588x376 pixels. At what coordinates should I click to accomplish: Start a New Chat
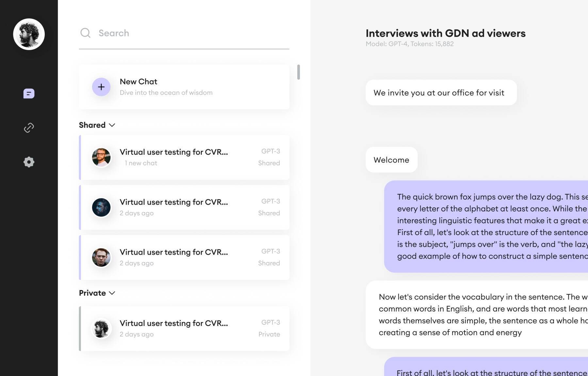click(185, 87)
